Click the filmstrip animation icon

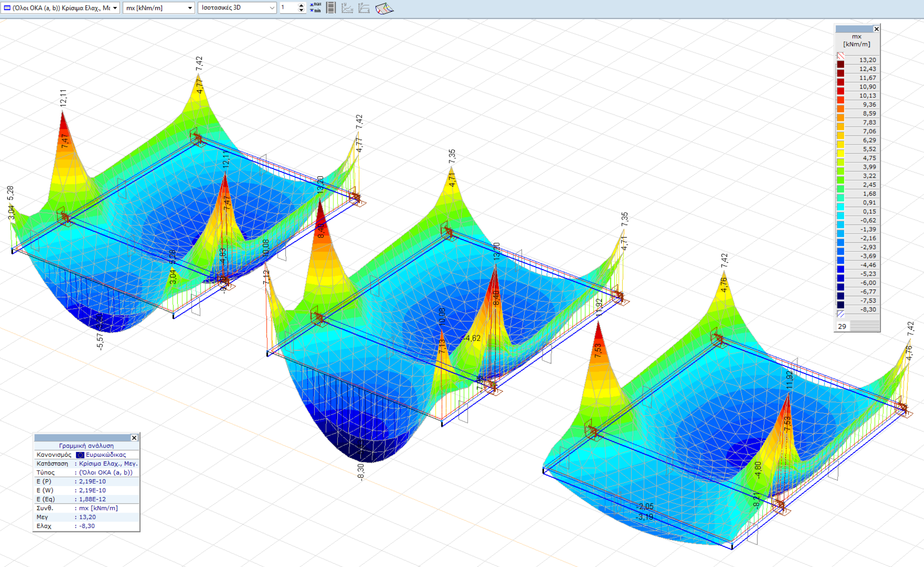click(330, 7)
